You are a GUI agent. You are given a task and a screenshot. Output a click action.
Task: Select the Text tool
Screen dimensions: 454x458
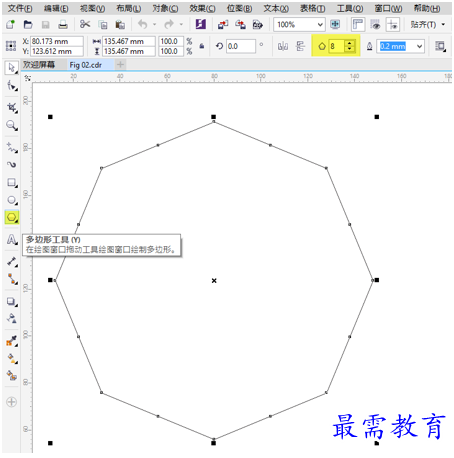pyautogui.click(x=12, y=239)
